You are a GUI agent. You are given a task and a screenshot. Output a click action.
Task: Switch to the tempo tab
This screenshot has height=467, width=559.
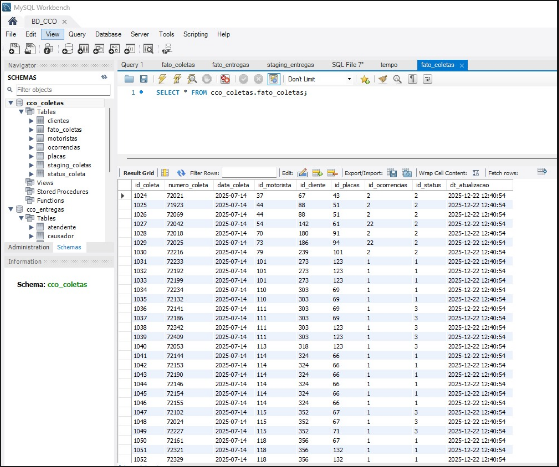[x=389, y=65]
